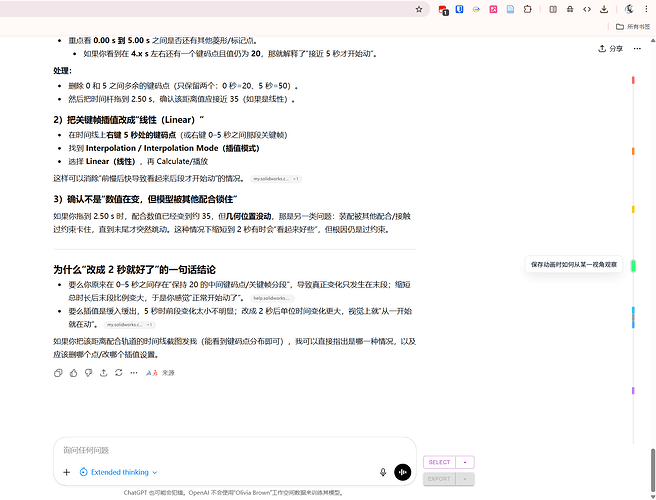This screenshot has height=500, width=656.
Task: Click the plus attach button in composer
Action: (x=67, y=472)
